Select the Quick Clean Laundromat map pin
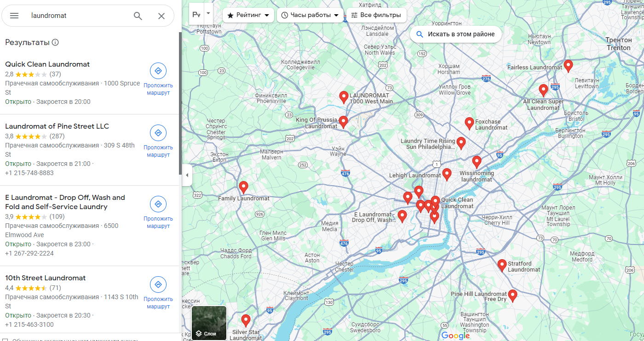 pos(435,202)
